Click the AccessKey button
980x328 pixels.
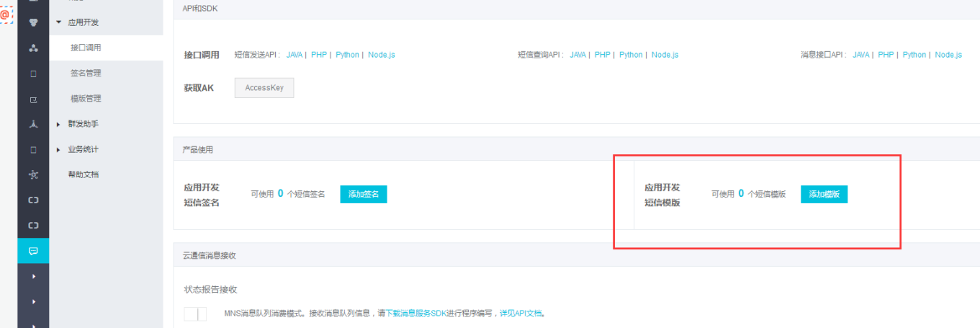coord(264,88)
